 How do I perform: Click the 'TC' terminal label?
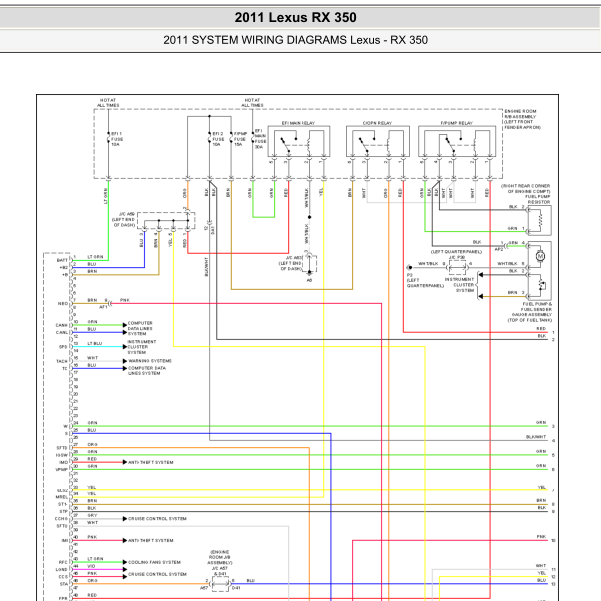tap(65, 369)
